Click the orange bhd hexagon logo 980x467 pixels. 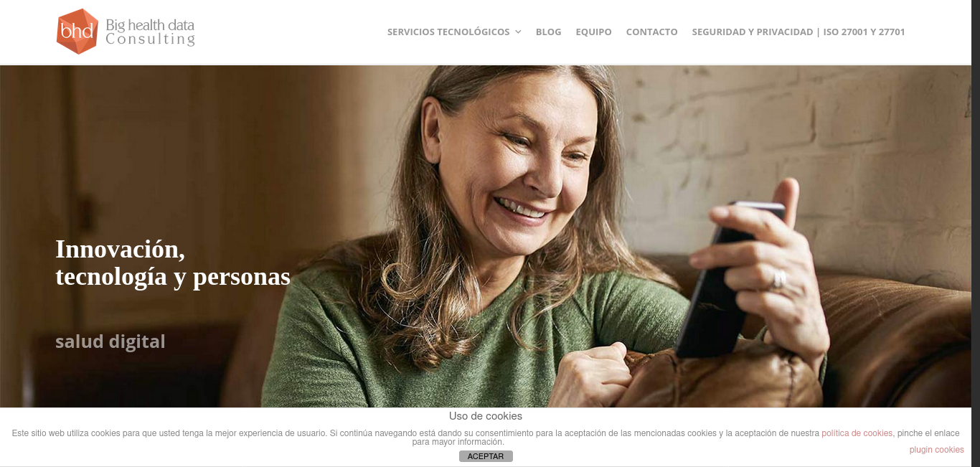coord(77,32)
